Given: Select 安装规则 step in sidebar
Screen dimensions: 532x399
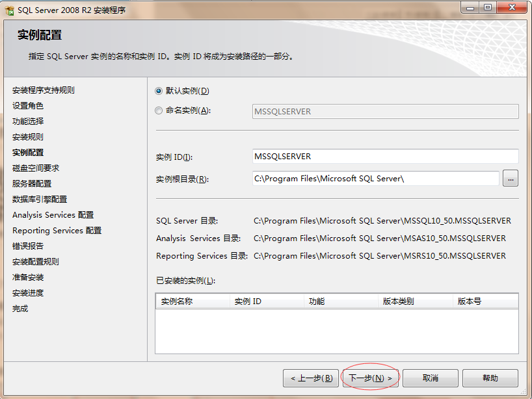Looking at the screenshot, I should point(28,137).
